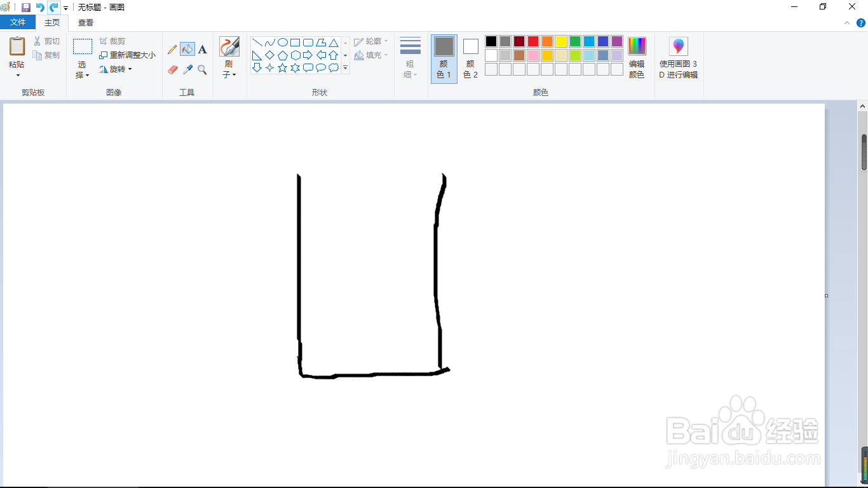Open Customize Quick Access Toolbar dropdown
The height and width of the screenshot is (488, 868).
click(x=65, y=8)
